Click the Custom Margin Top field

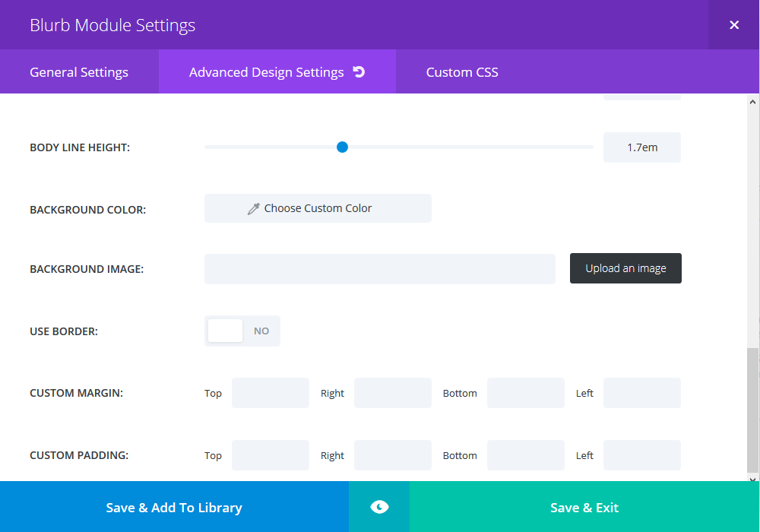tap(271, 393)
